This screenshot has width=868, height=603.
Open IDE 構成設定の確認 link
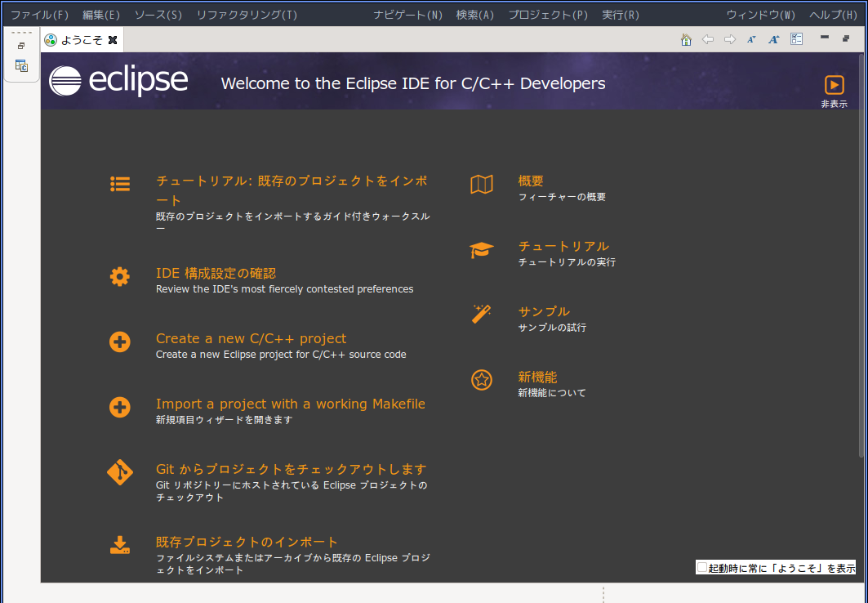(x=216, y=273)
